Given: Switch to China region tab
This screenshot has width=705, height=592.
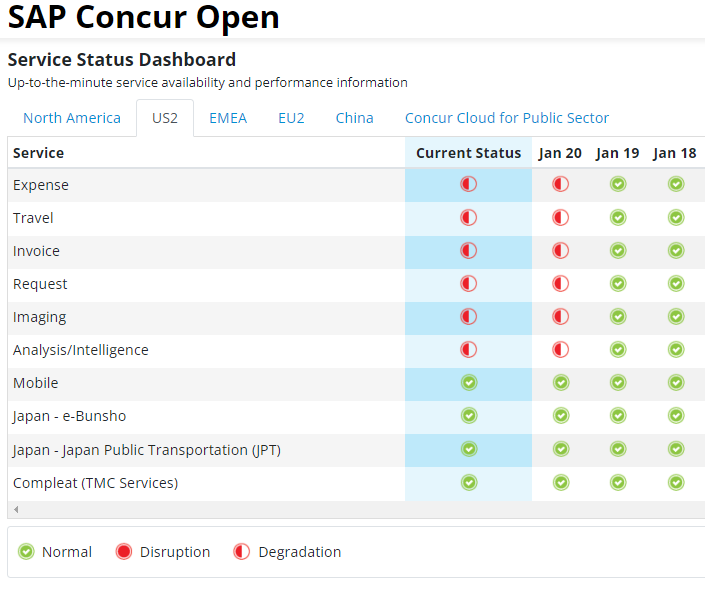Looking at the screenshot, I should click(354, 118).
